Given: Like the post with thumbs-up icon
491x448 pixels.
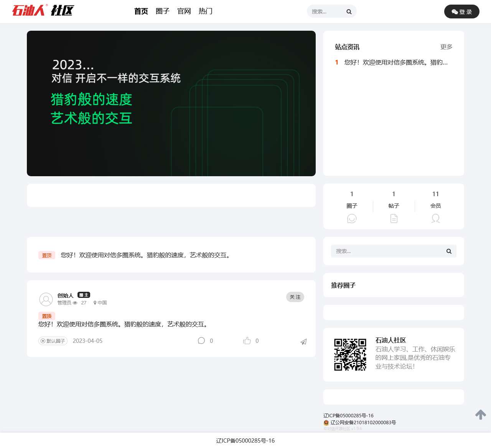Looking at the screenshot, I should [247, 341].
